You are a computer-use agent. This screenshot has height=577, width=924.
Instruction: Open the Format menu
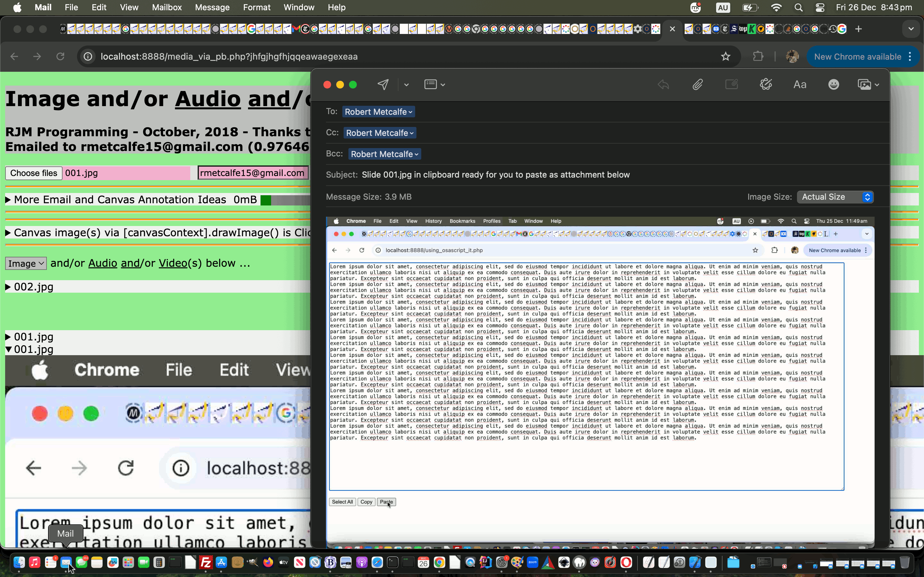[257, 7]
